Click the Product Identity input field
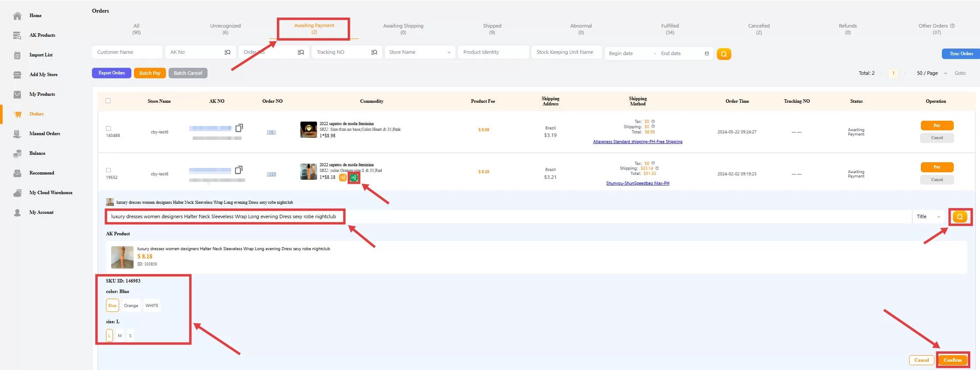The width and height of the screenshot is (980, 370). point(494,52)
